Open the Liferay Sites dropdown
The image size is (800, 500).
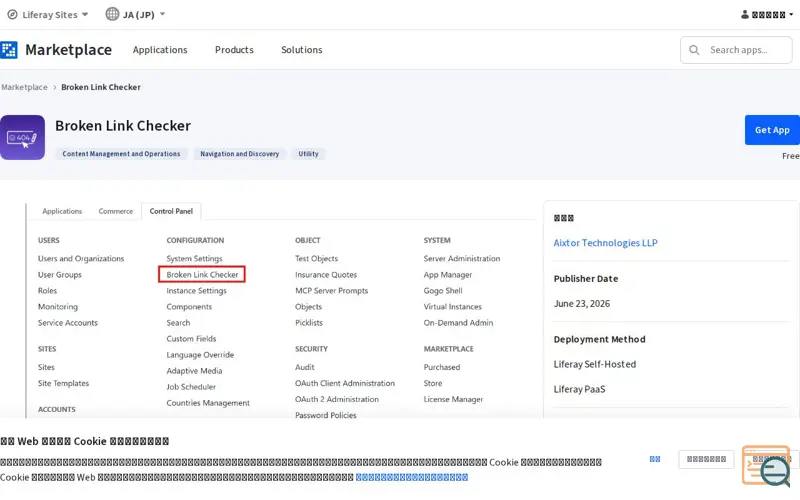click(x=48, y=14)
